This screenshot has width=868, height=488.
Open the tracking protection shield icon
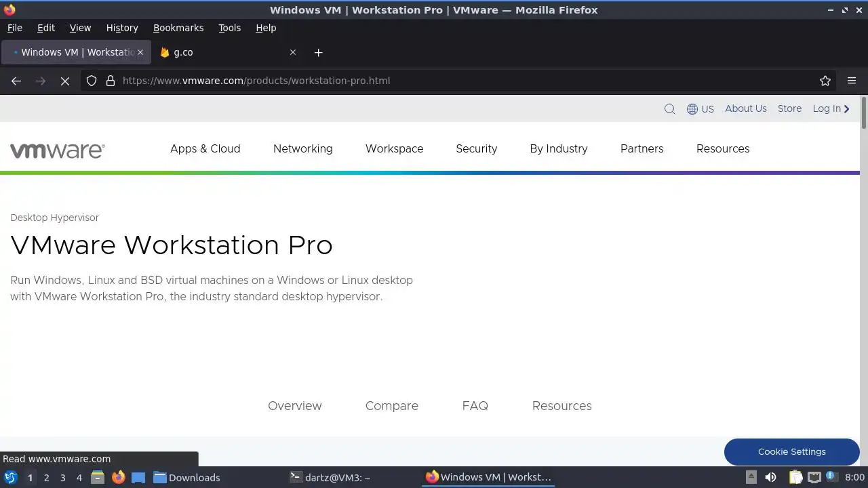click(x=92, y=81)
